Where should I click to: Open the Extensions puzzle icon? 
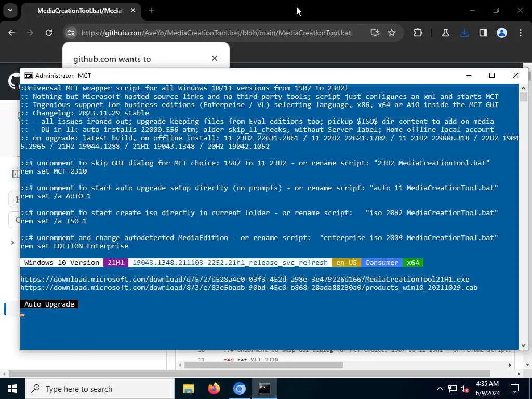(x=418, y=33)
